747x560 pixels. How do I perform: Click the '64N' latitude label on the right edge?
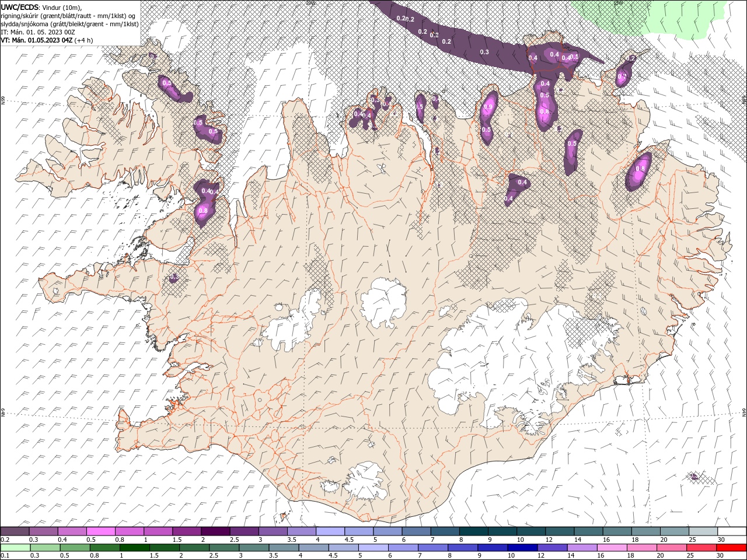tap(744, 412)
